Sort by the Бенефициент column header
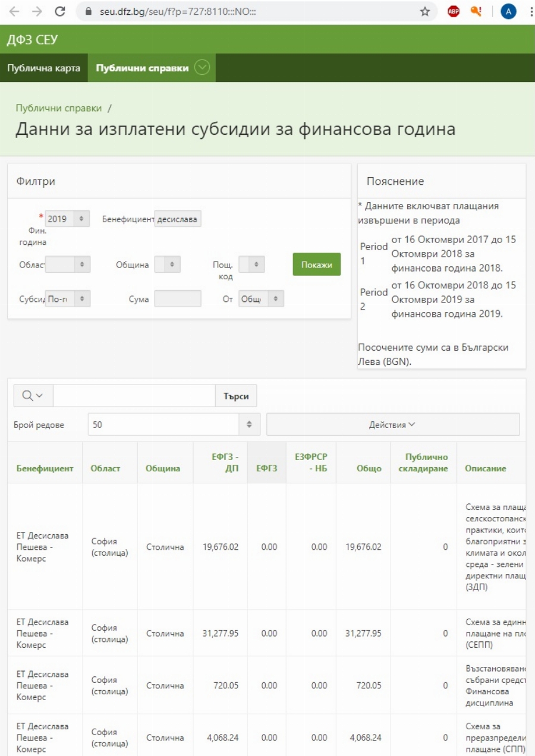 [x=45, y=468]
